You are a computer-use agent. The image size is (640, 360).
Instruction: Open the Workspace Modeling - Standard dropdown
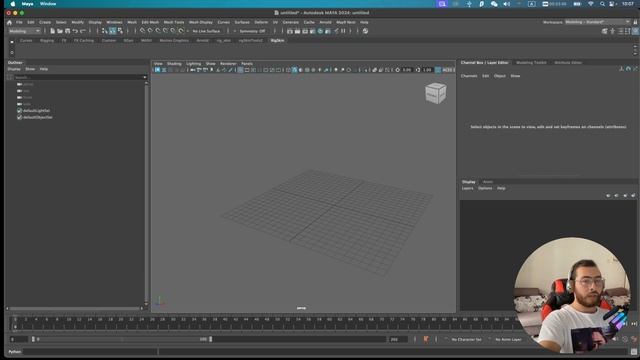click(x=597, y=22)
